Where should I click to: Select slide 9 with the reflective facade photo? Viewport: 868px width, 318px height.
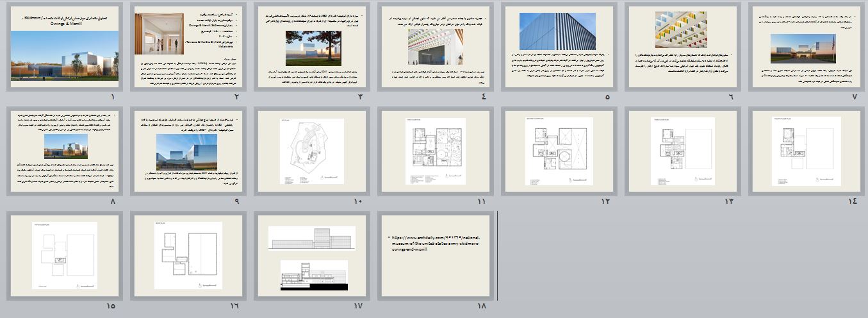[188, 151]
